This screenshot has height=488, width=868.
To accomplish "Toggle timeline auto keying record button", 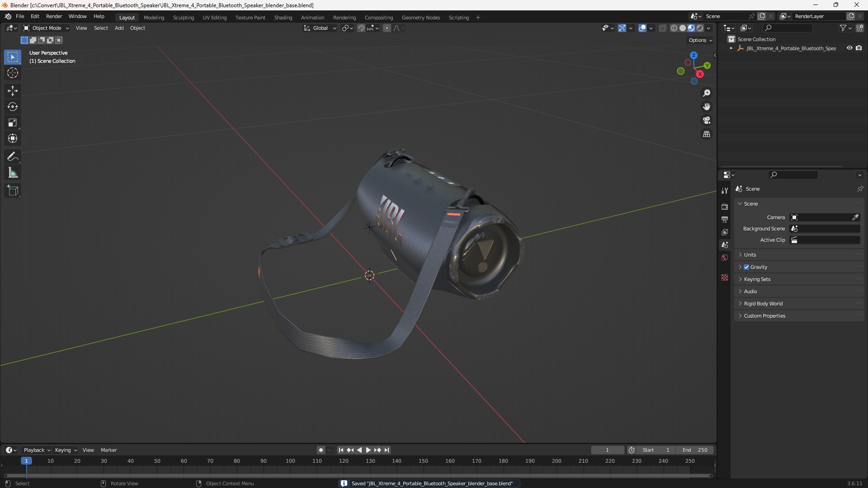I will tap(321, 450).
